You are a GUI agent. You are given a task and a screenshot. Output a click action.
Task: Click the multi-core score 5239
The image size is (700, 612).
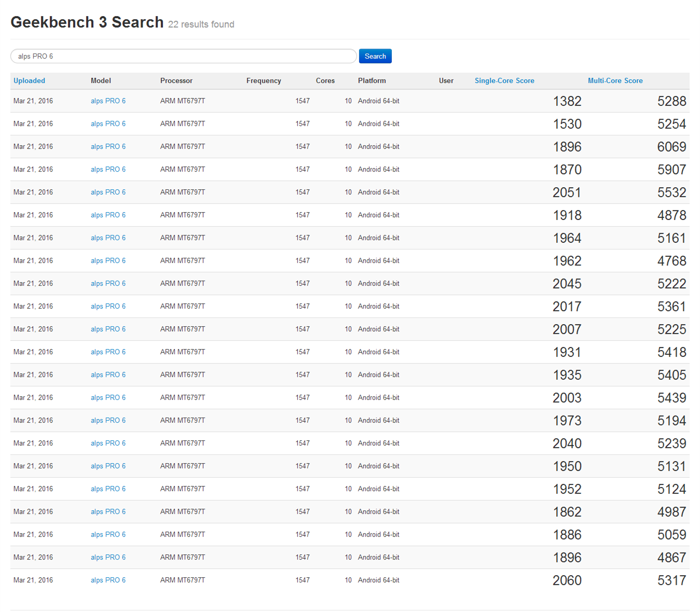coord(671,443)
